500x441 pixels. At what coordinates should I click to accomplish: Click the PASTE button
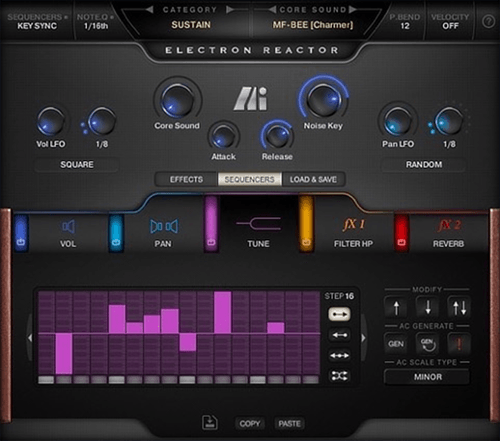point(289,424)
